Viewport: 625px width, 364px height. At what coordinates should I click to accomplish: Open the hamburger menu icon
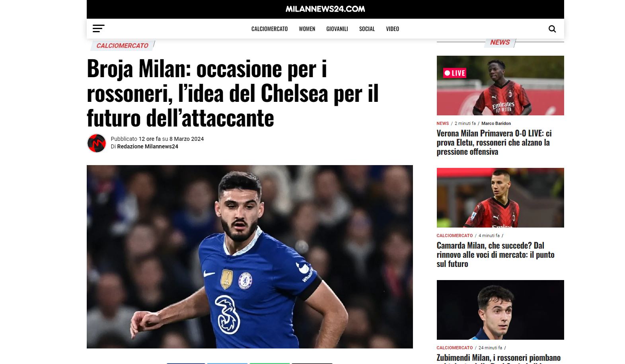coord(98,29)
